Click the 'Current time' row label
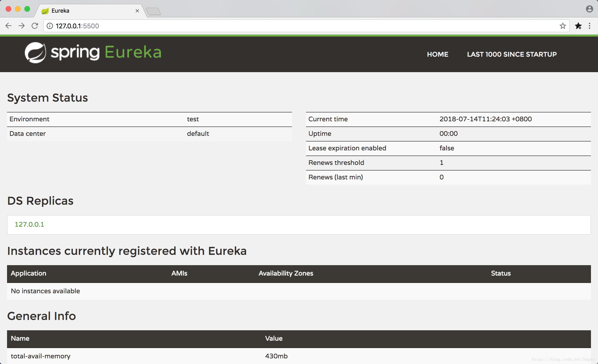The image size is (598, 364). click(x=328, y=119)
